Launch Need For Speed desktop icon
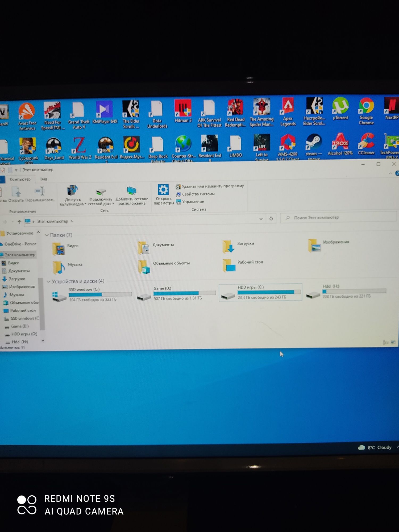The image size is (399, 532). coord(53,116)
